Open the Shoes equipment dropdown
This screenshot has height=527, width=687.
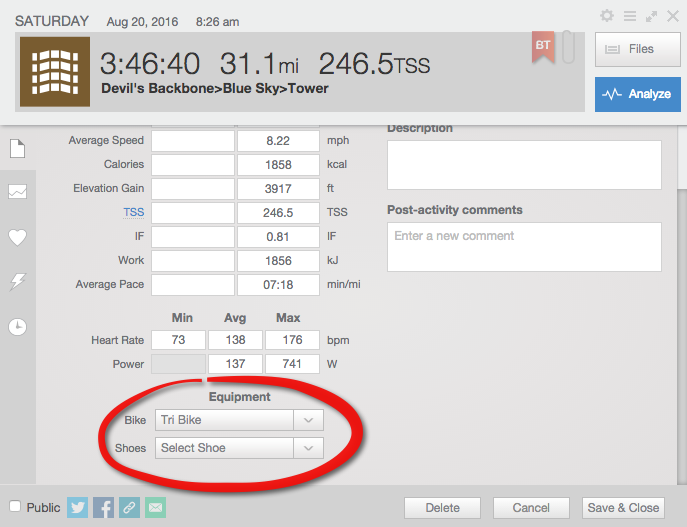239,448
